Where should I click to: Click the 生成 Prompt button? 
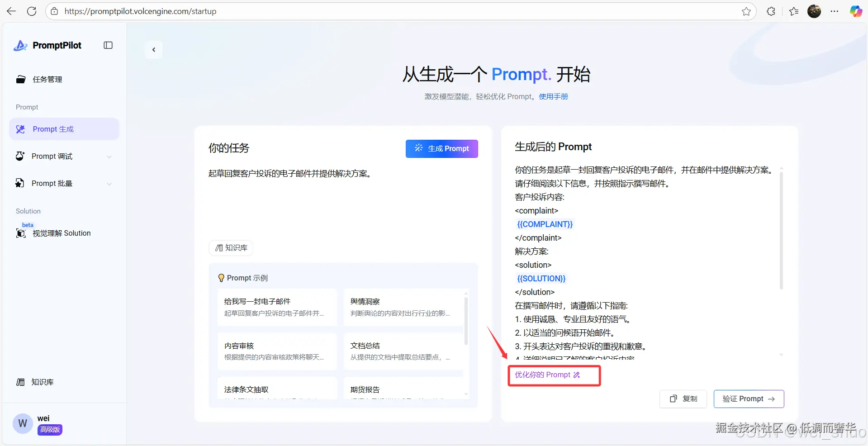(441, 148)
